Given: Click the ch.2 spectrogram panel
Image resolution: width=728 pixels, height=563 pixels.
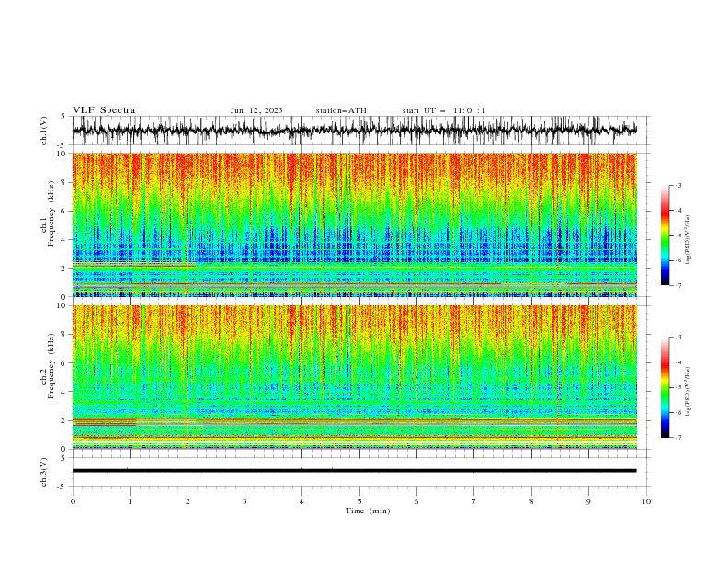Looking at the screenshot, I should coord(355,377).
